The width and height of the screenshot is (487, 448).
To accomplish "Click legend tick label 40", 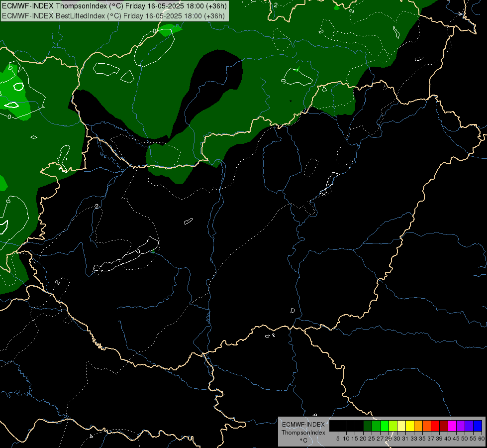I will 448,439.
